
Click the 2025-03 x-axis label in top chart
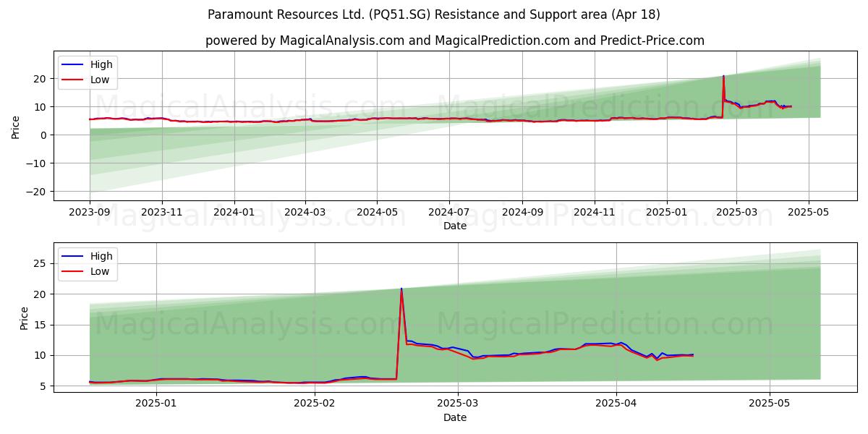click(x=736, y=213)
